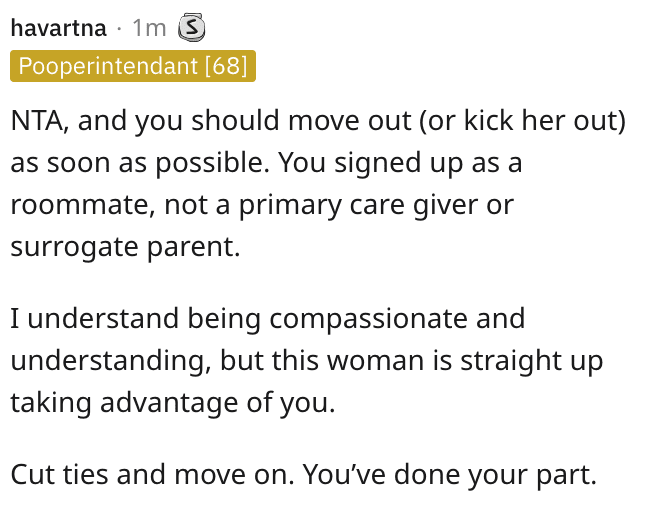The width and height of the screenshot is (658, 514).
Task: Select the word "roommate" in the comment
Action: (x=80, y=205)
